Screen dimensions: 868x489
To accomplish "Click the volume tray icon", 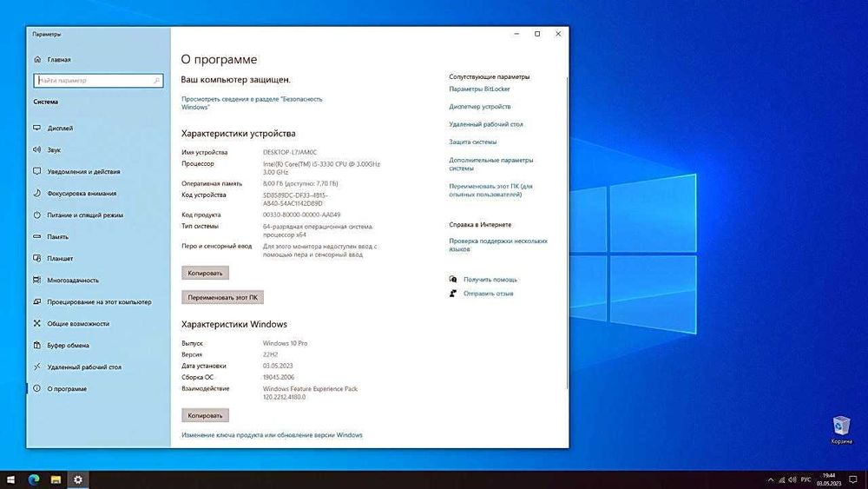I will click(x=792, y=480).
